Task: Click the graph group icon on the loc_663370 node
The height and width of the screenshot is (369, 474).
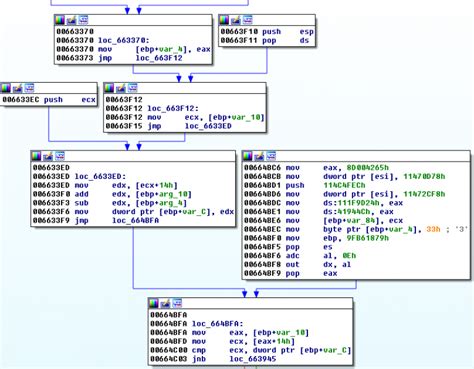Action: point(83,20)
